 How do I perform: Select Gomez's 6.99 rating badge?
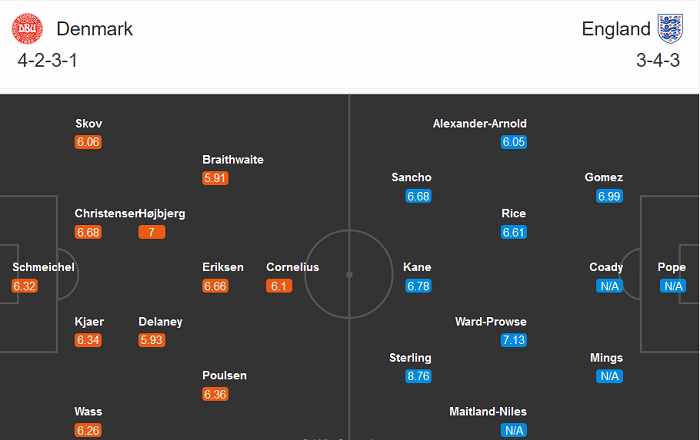(x=609, y=196)
